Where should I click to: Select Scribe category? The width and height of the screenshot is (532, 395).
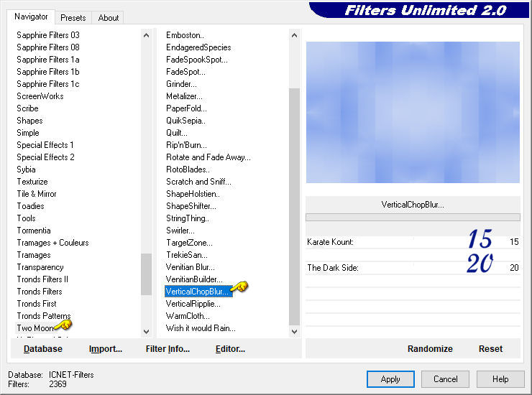[27, 108]
